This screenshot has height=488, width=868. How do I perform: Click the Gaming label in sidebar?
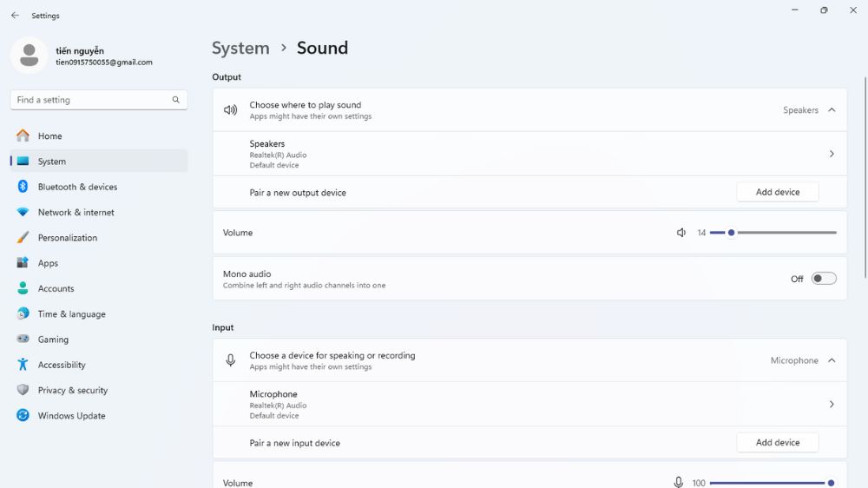pyautogui.click(x=53, y=340)
